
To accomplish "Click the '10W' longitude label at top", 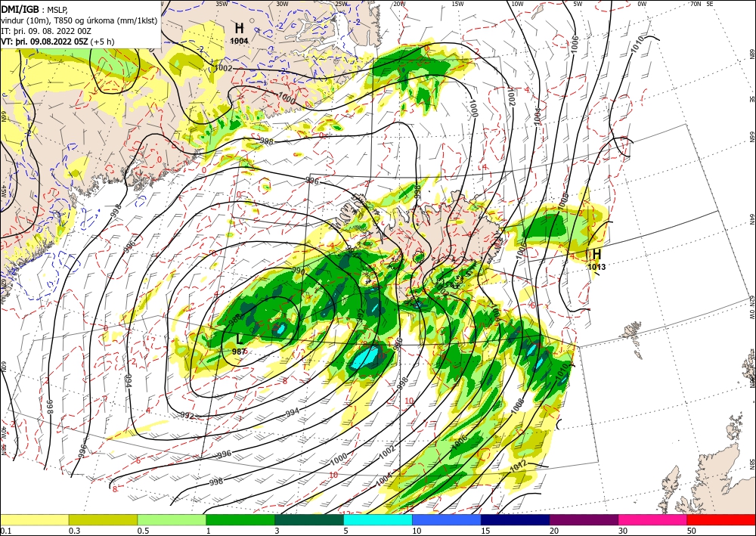I will click(517, 4).
